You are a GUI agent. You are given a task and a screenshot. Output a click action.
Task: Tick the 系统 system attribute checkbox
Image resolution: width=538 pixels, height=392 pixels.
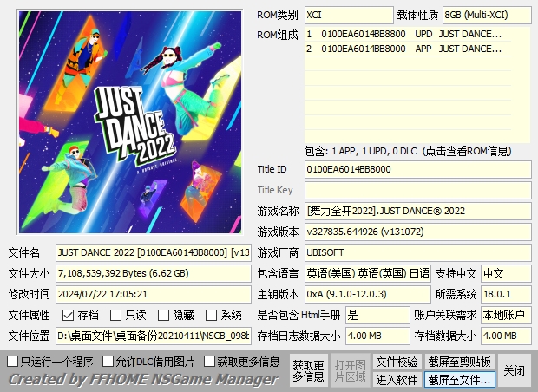point(211,315)
